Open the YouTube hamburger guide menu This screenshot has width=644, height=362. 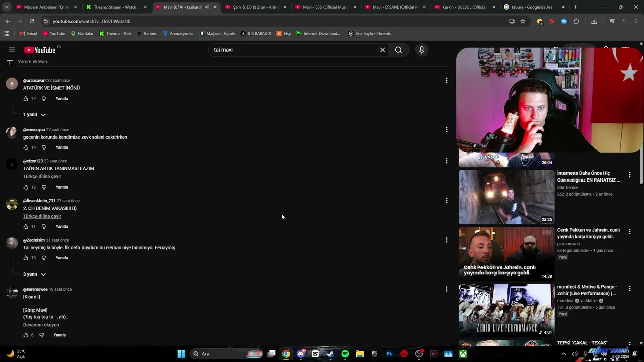tap(12, 50)
